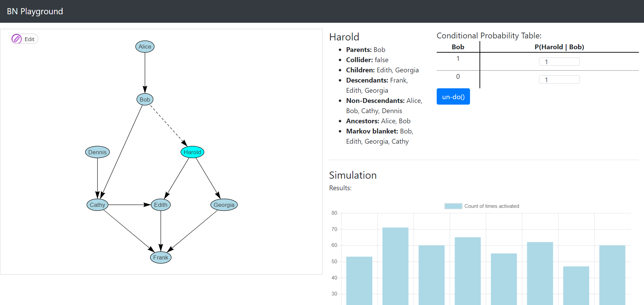Select the highlighted Harold node
The image size is (644, 305).
[192, 152]
